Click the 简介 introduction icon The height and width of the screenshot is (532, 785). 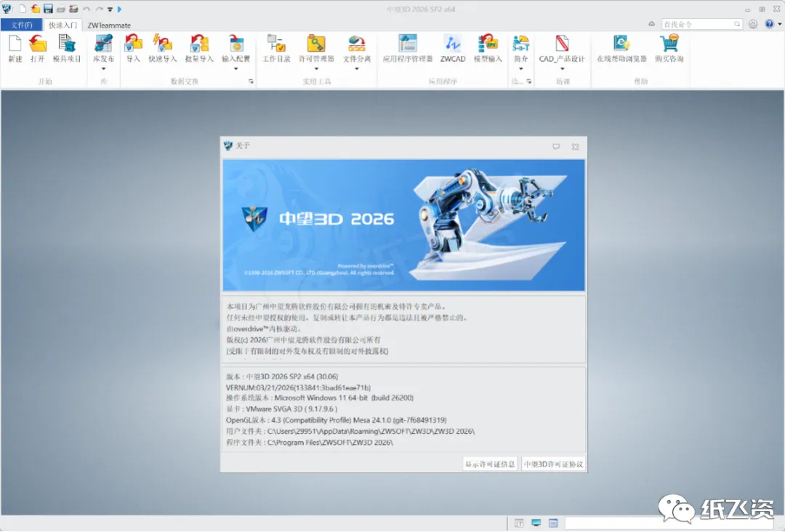tap(520, 44)
